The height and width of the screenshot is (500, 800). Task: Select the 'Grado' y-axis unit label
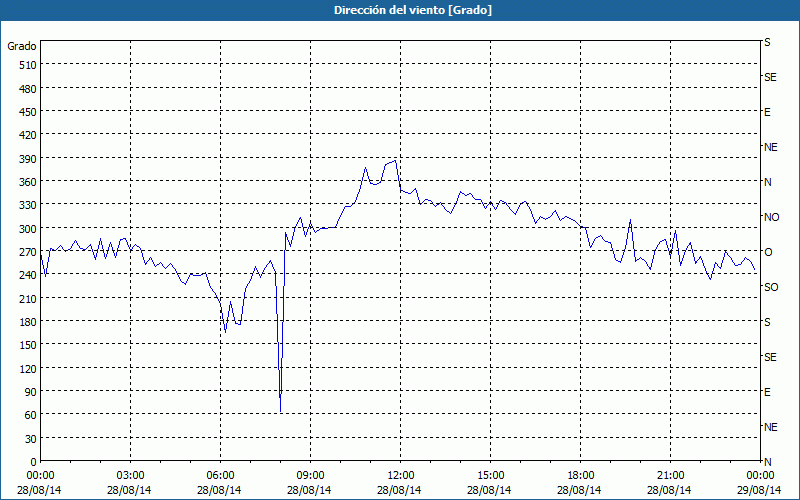point(22,46)
